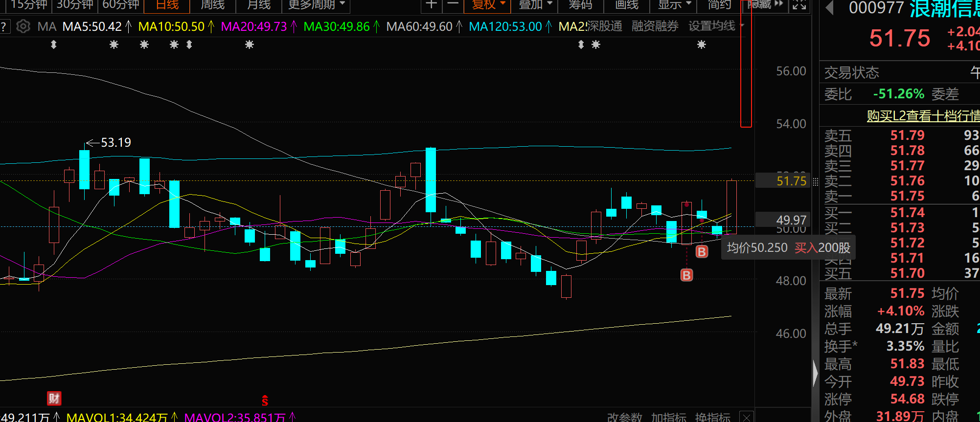Viewport: 980px width, 422px height.
Task: Collapse the side panel with right triangle handle
Action: (815, 374)
